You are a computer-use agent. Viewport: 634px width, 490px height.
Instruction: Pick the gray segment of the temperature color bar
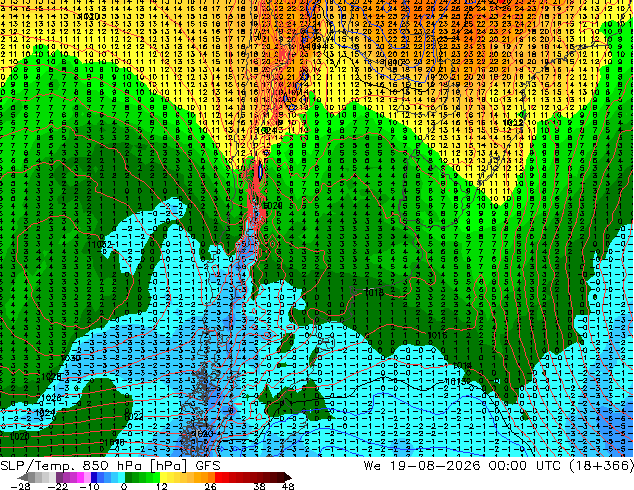point(38,477)
